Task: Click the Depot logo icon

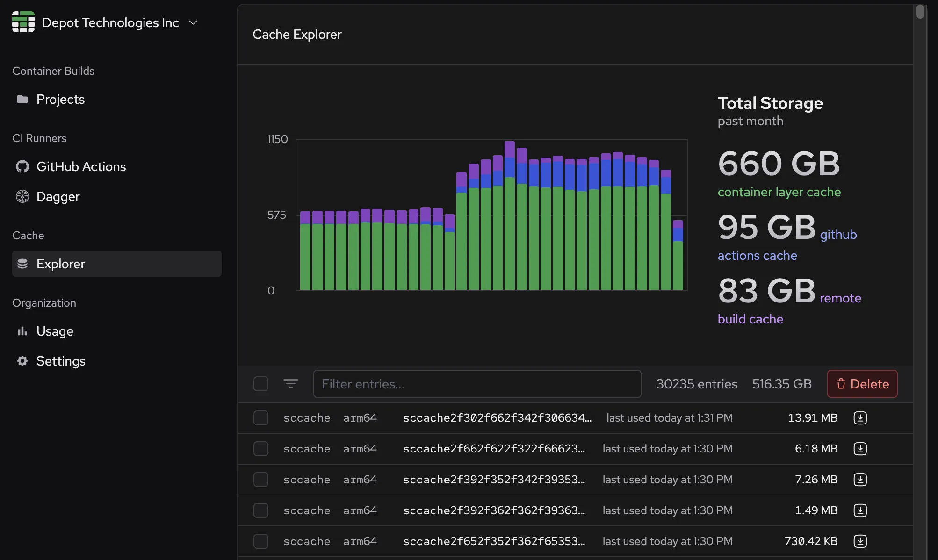Action: coord(23,22)
